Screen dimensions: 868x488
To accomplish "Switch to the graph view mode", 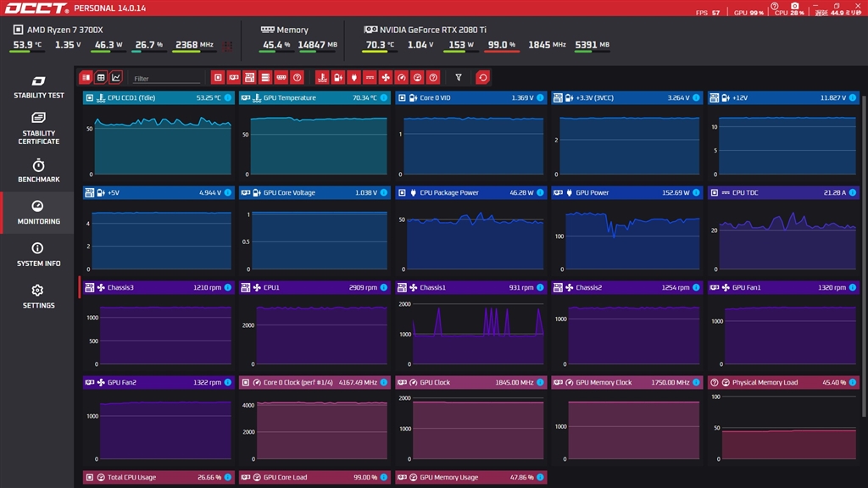I will [116, 77].
